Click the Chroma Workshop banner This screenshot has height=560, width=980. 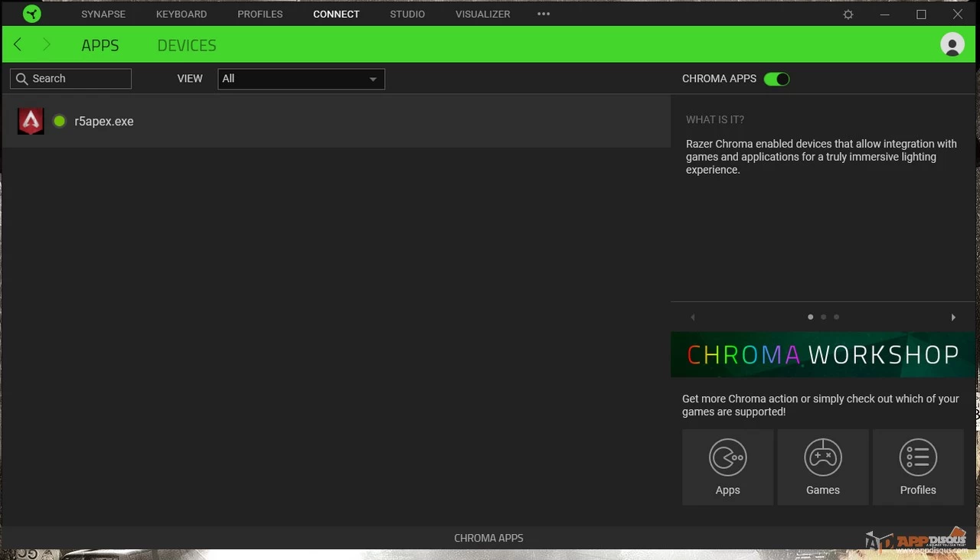point(823,354)
